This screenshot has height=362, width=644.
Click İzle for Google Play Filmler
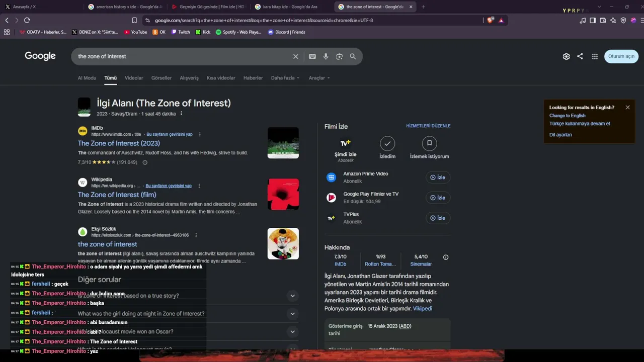438,198
